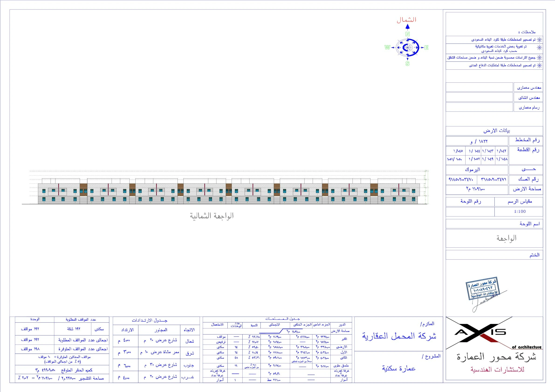Click the red الشمال north label
The height and width of the screenshot is (392, 555).
click(406, 20)
